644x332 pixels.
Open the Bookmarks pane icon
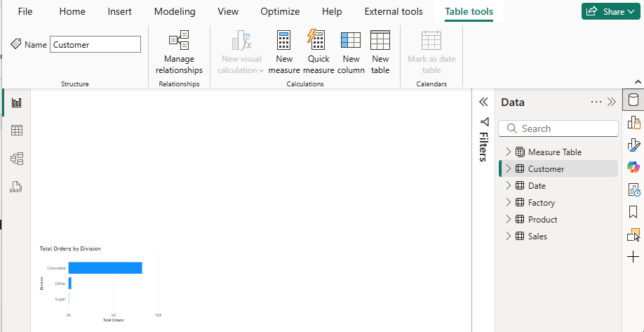pos(633,213)
